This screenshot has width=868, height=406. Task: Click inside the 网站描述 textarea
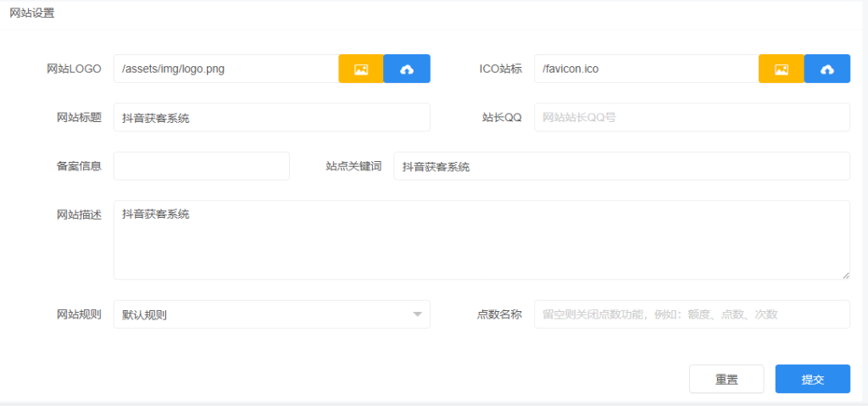pos(481,240)
